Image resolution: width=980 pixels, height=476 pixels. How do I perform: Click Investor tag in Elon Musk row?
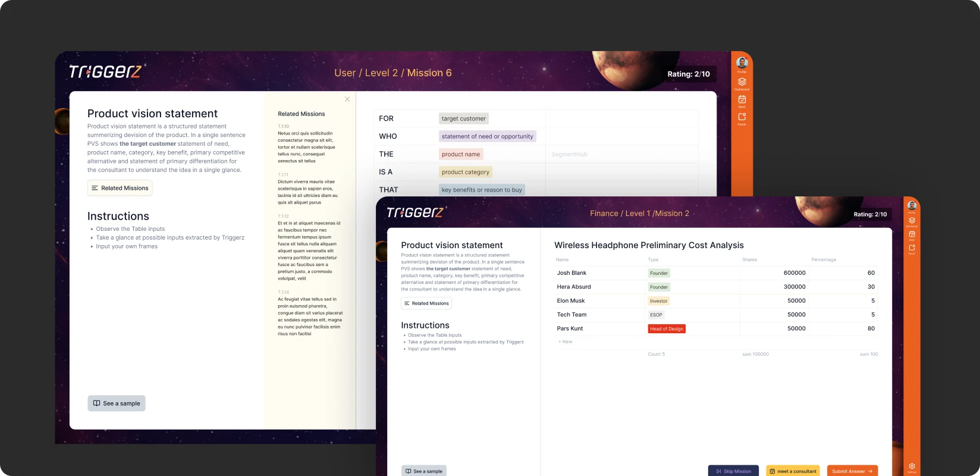pos(658,301)
